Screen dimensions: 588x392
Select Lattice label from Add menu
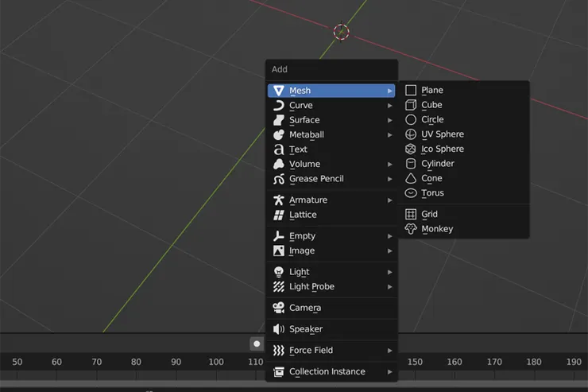coord(303,215)
